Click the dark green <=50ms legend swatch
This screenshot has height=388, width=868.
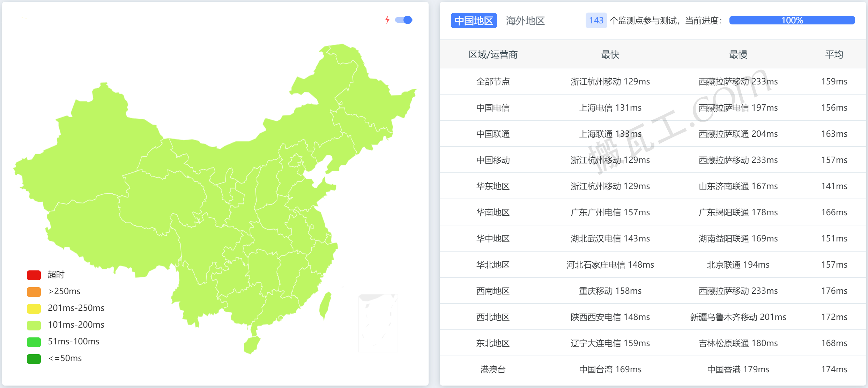point(34,359)
